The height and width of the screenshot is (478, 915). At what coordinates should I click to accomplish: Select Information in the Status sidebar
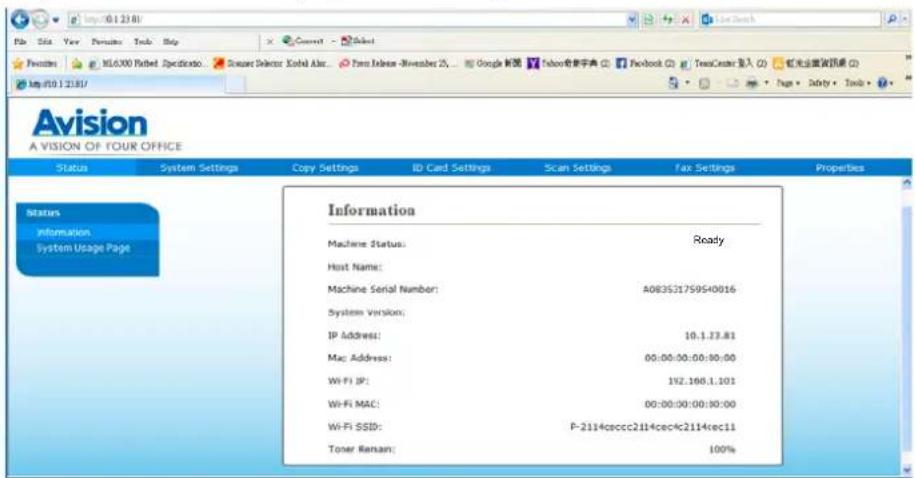tap(63, 232)
